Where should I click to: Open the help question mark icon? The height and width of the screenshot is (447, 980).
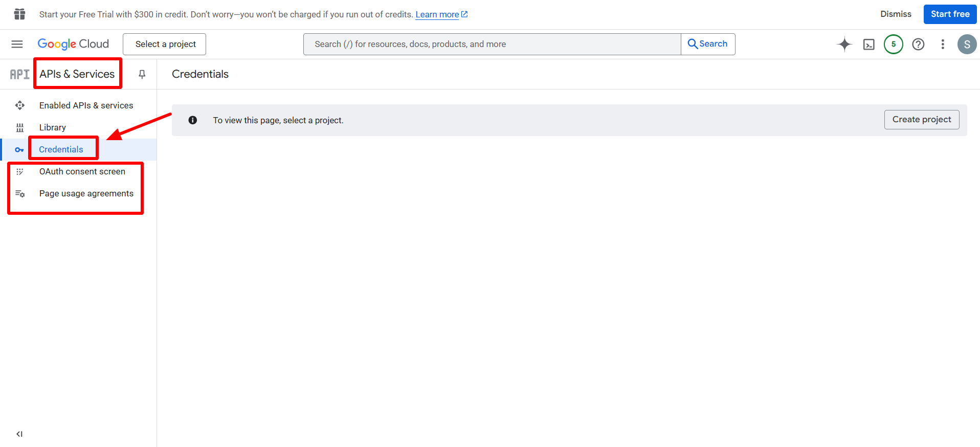tap(918, 44)
